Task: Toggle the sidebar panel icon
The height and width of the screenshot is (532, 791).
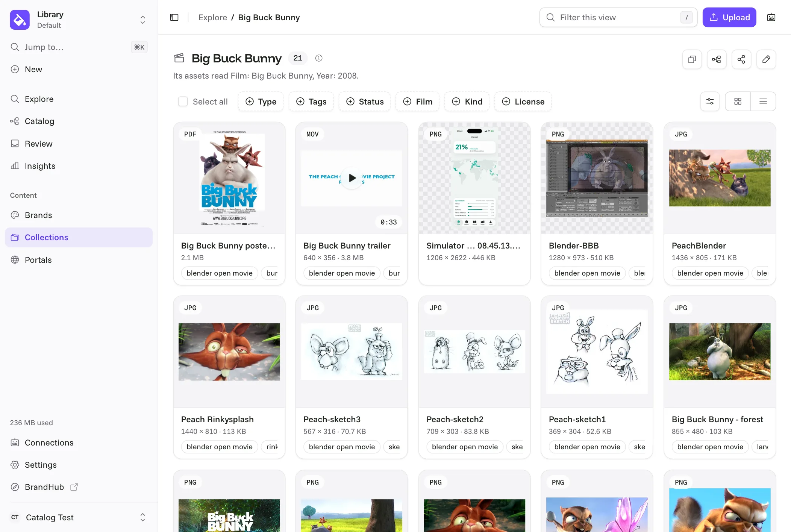Action: (174, 18)
